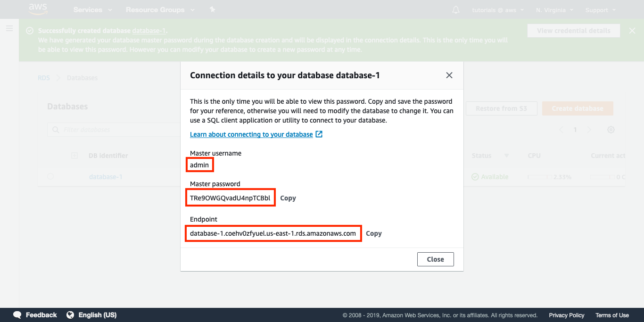Expand the Services dropdown menu
The image size is (644, 322).
pos(93,10)
